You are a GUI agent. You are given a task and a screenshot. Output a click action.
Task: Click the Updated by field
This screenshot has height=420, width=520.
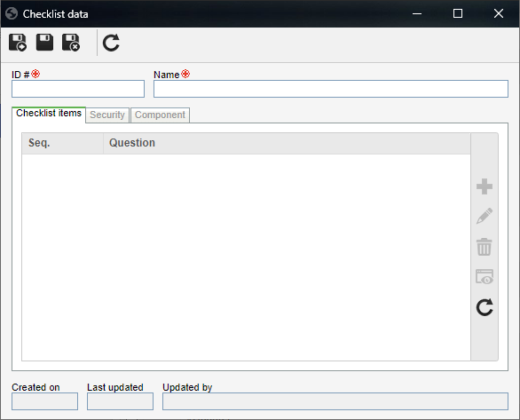pos(335,401)
